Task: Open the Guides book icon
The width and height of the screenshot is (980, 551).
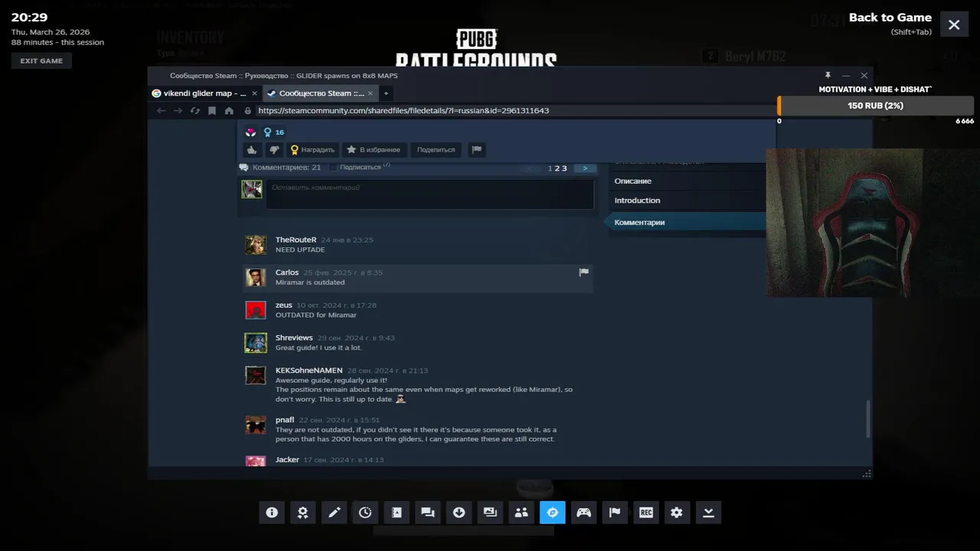Action: (397, 513)
